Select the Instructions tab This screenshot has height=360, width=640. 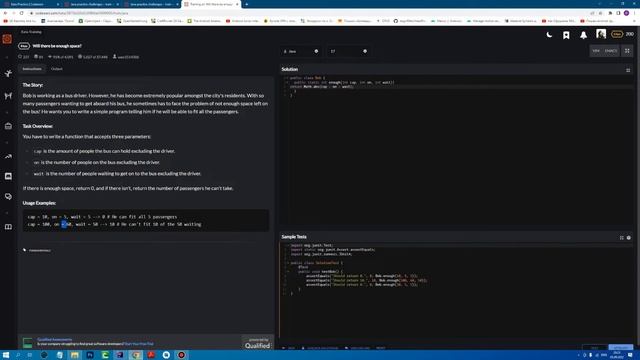coord(32,69)
